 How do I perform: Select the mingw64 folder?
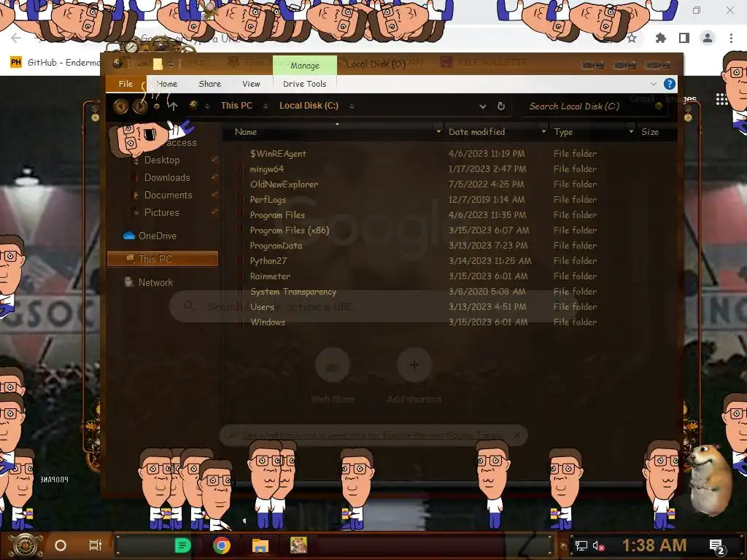(x=267, y=169)
